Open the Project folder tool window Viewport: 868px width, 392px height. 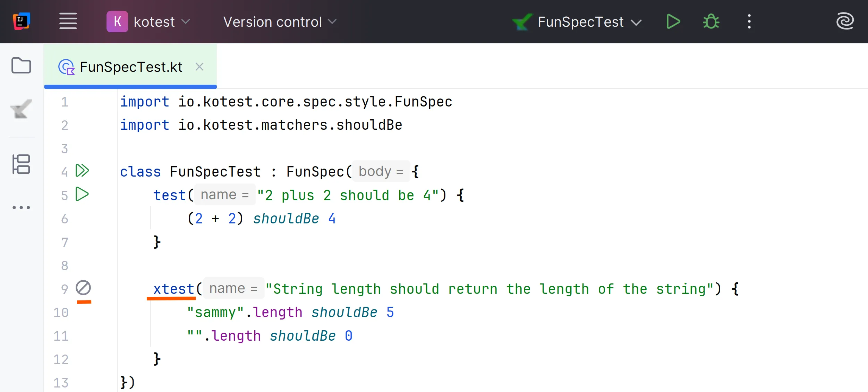click(21, 66)
